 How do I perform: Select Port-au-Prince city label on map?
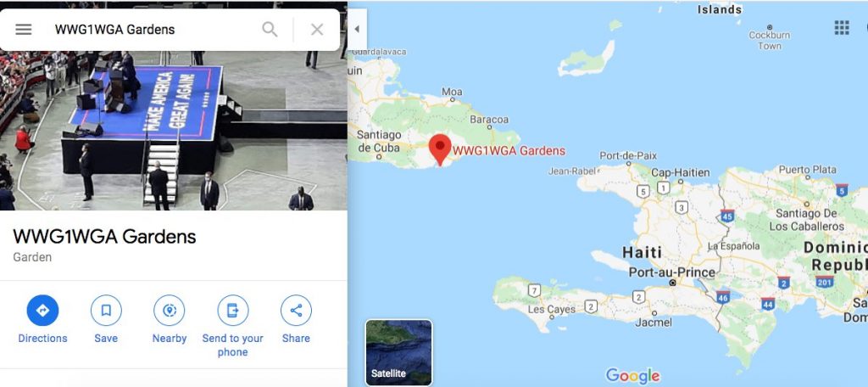coord(672,272)
